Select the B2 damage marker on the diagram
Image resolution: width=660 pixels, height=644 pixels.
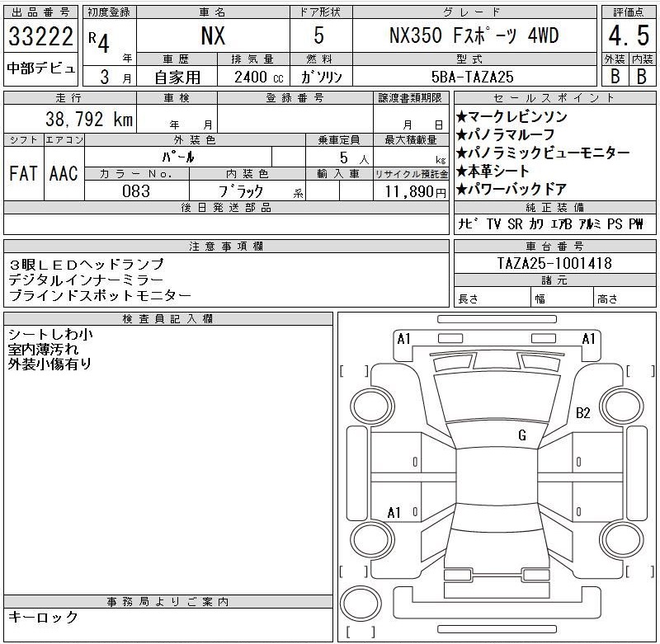click(x=583, y=413)
